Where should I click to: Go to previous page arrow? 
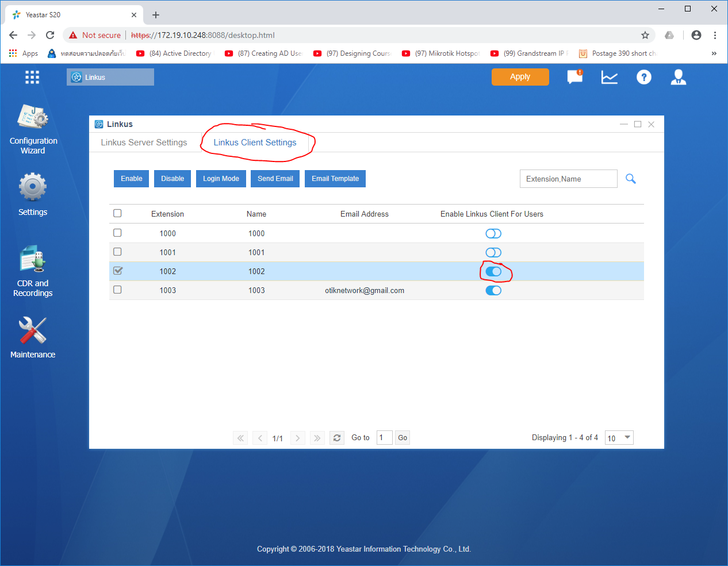[x=260, y=438]
